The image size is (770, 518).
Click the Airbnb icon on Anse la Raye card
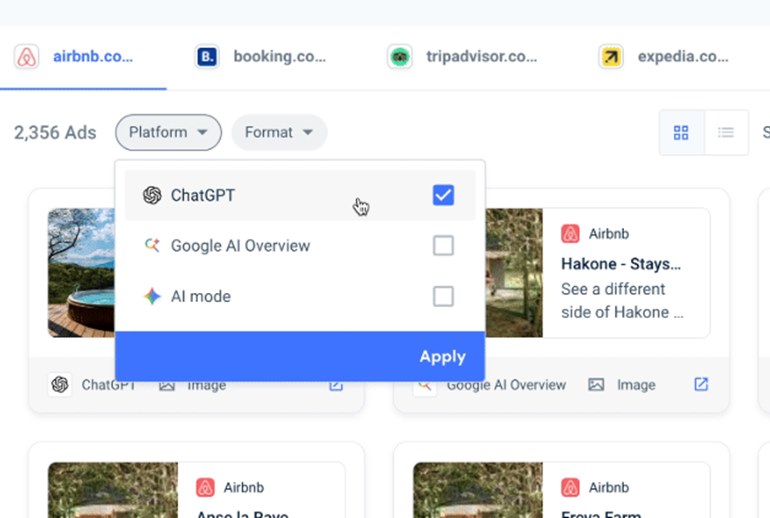205,488
